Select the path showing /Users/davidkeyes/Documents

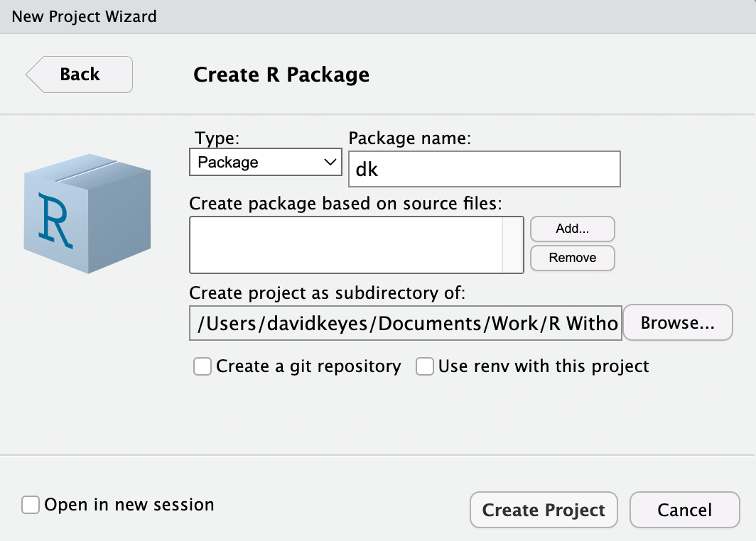pyautogui.click(x=405, y=322)
